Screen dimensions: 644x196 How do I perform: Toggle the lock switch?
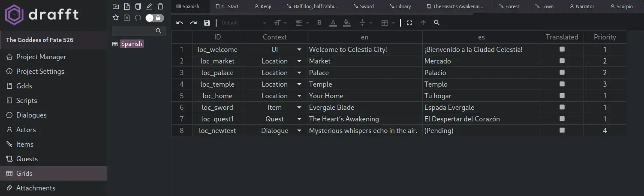point(155,18)
